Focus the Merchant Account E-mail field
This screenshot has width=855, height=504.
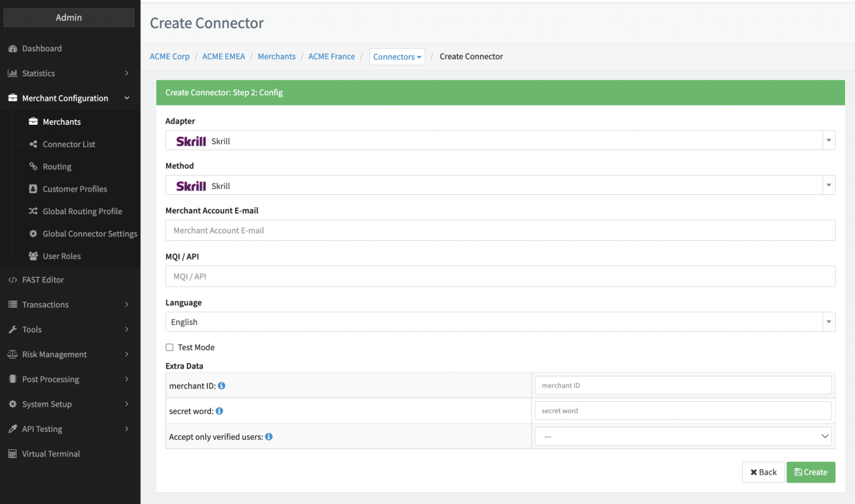[500, 230]
